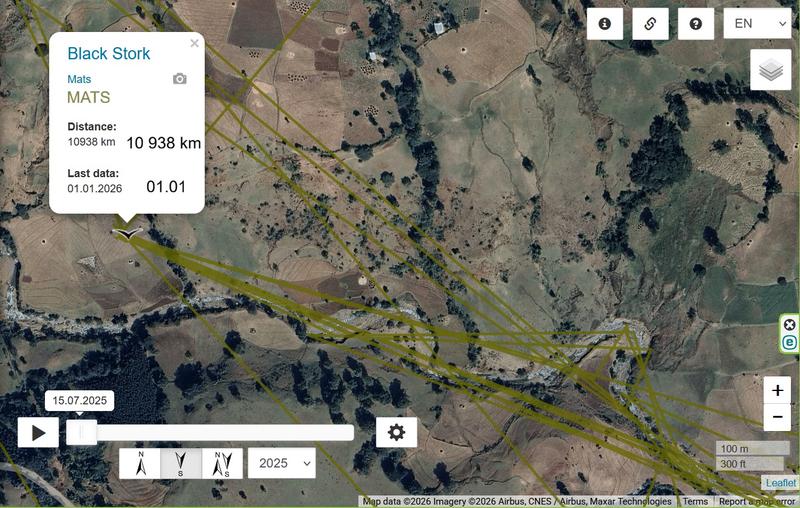Open animation settings gear
The width and height of the screenshot is (800, 508).
coord(396,433)
